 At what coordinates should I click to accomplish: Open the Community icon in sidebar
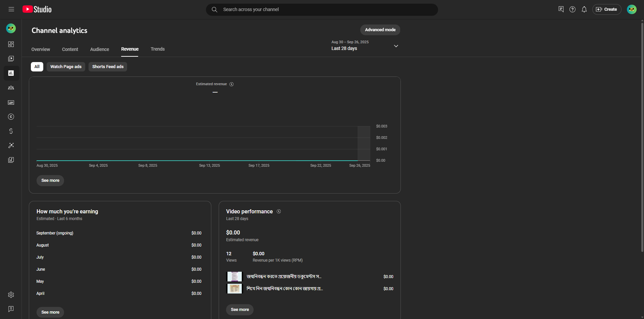[11, 88]
